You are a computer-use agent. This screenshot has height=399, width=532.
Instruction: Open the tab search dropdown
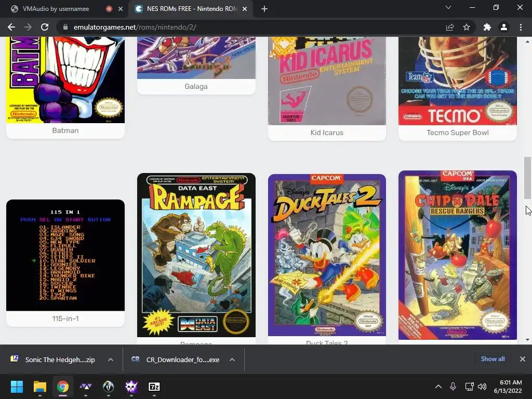point(448,7)
